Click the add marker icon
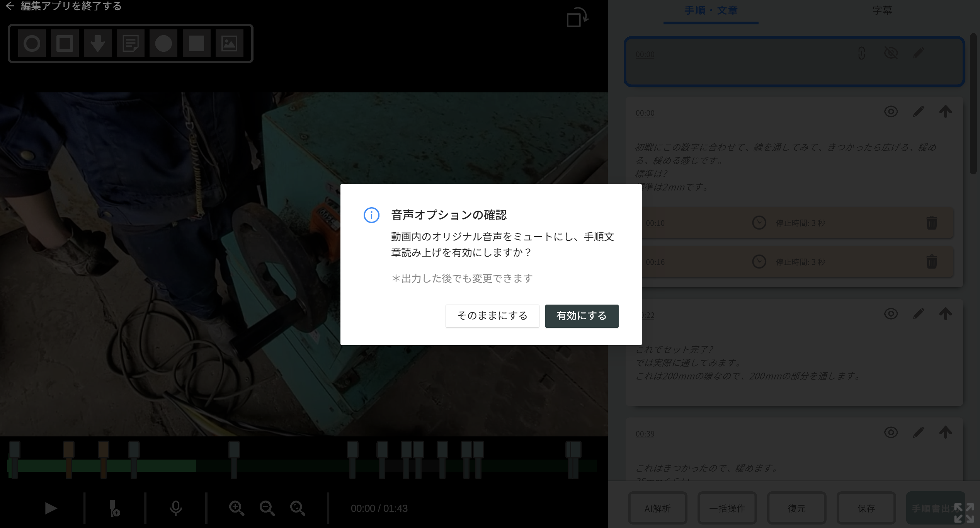 click(114, 508)
